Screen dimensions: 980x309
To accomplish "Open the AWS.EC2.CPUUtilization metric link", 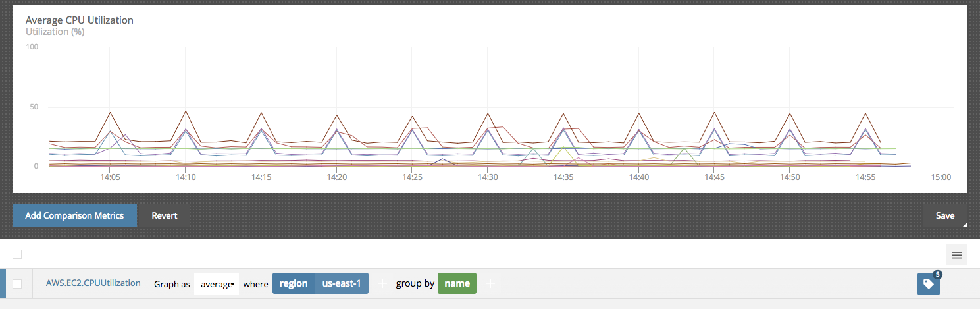I will tap(93, 283).
